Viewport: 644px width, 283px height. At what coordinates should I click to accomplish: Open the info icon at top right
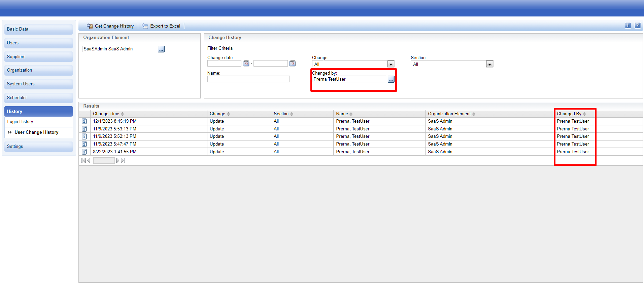click(x=628, y=26)
